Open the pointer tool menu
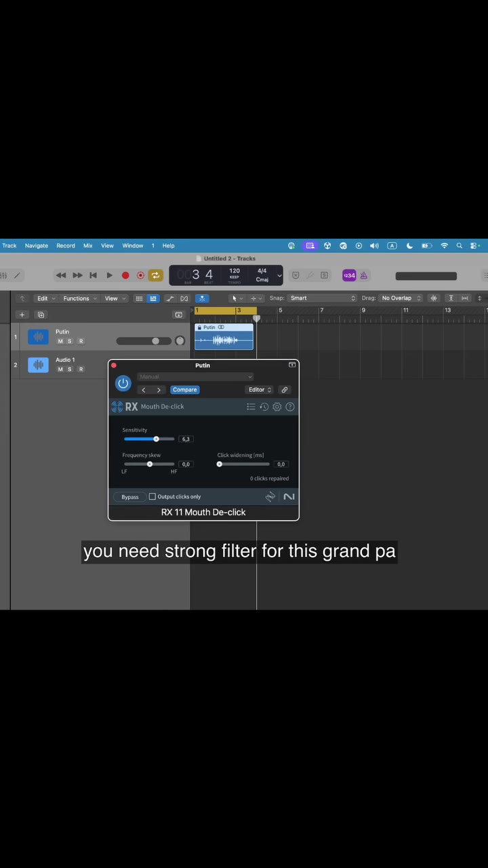Viewport: 488px width, 868px height. point(237,298)
